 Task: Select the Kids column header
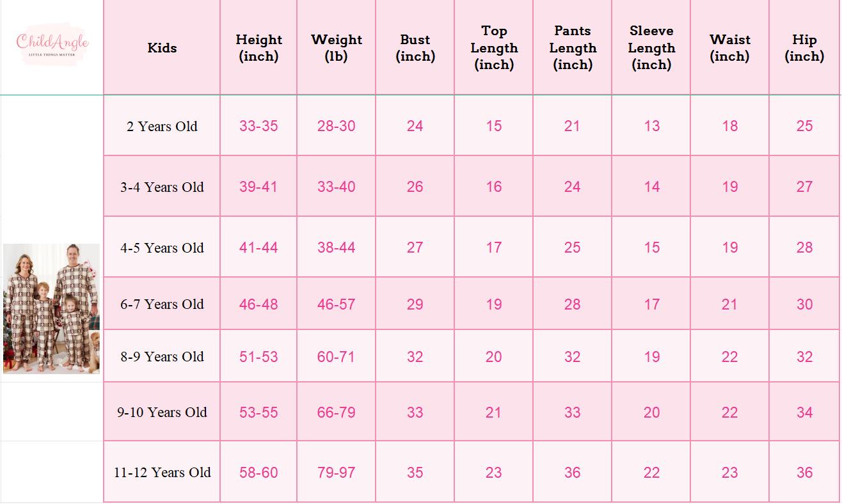(162, 48)
